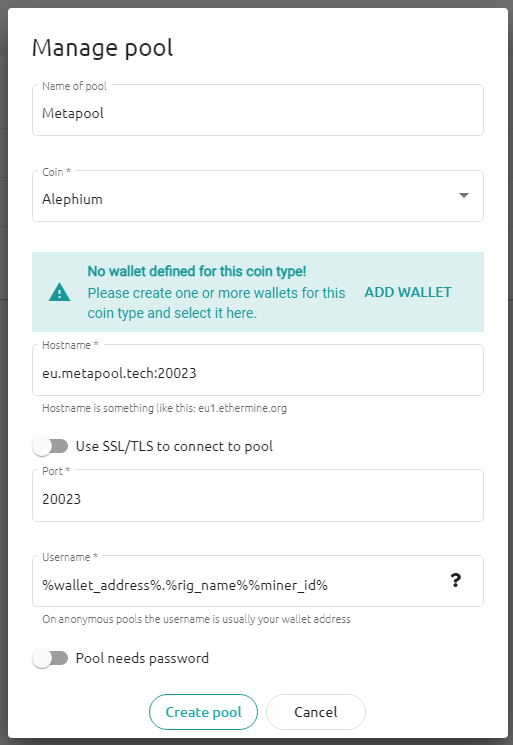The height and width of the screenshot is (745, 513).
Task: Click the 'Use SSL/TLS to connect to pool' label
Action: click(x=174, y=446)
